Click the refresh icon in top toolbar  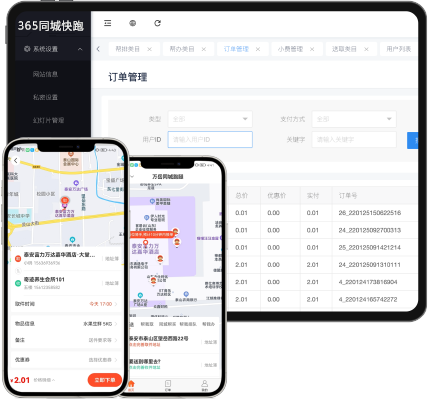pos(157,23)
